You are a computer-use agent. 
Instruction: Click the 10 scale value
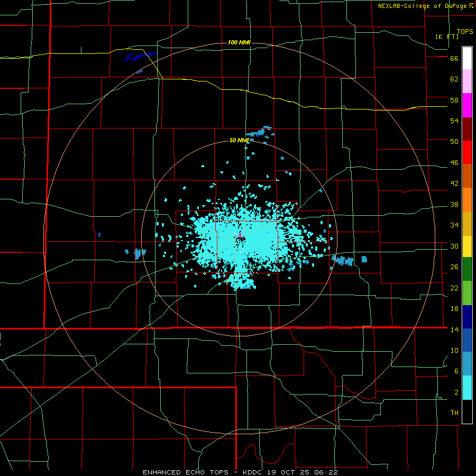tap(454, 350)
